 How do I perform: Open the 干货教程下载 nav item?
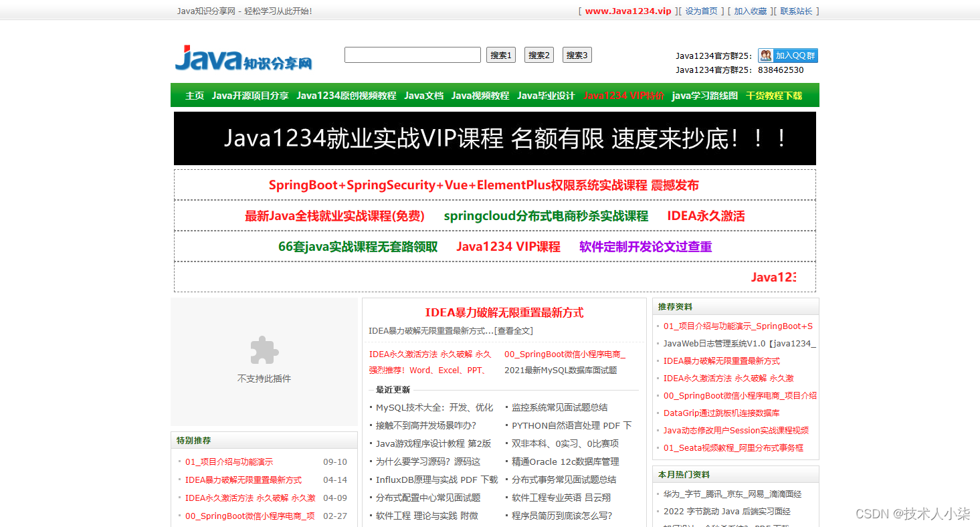774,96
